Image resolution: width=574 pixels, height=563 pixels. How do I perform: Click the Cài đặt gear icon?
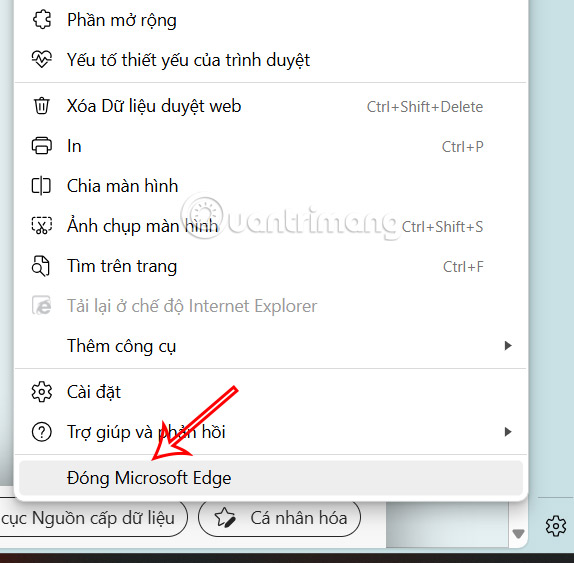42,392
